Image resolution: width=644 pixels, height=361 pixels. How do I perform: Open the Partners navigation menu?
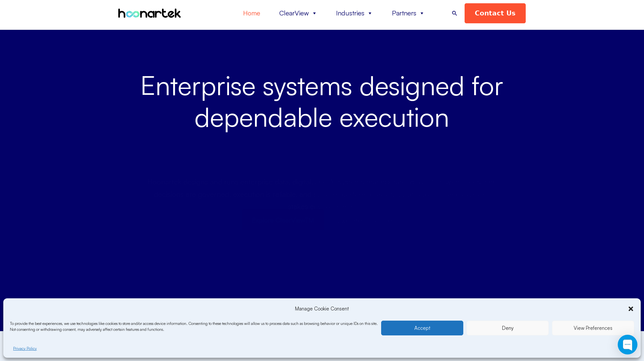[404, 13]
